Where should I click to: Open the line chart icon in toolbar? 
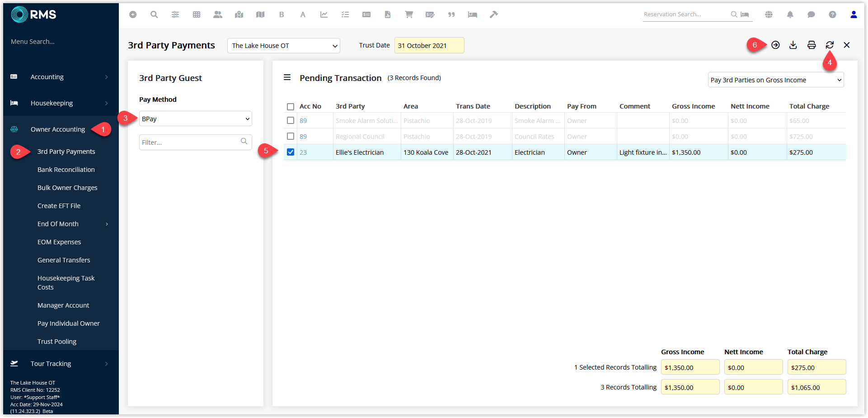[x=324, y=14]
